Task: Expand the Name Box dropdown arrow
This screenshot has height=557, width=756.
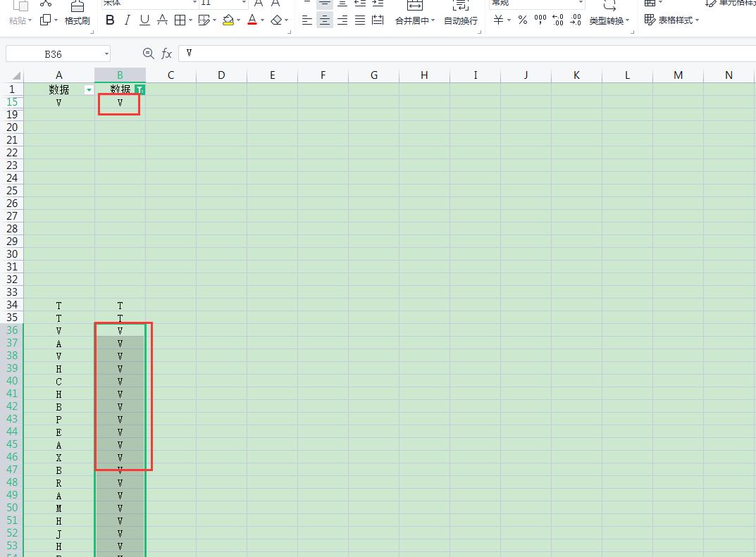Action: pos(106,54)
